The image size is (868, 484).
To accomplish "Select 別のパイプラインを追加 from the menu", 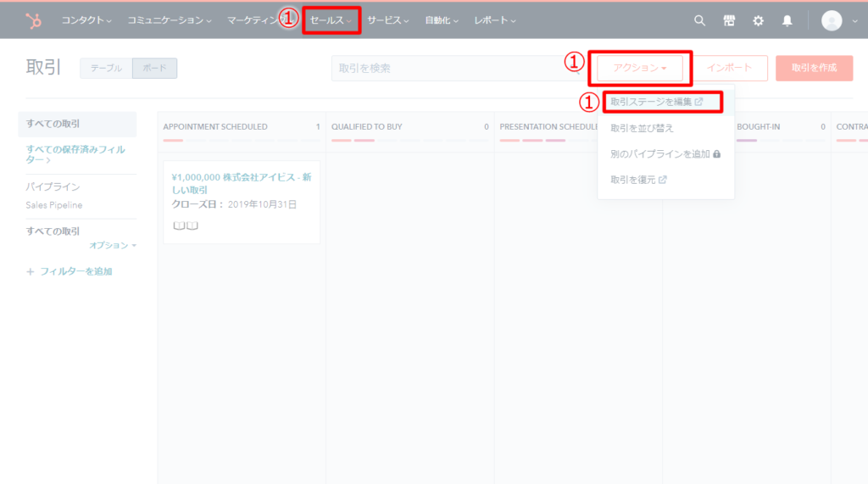I will [666, 154].
